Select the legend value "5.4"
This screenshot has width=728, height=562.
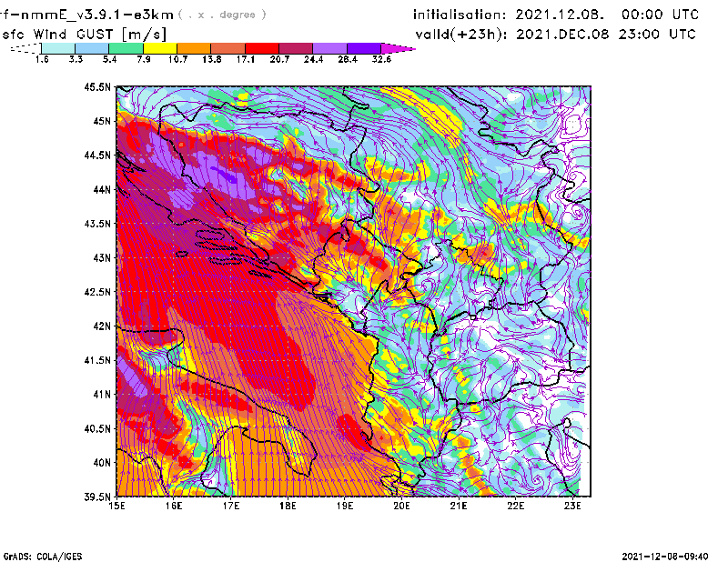(109, 59)
